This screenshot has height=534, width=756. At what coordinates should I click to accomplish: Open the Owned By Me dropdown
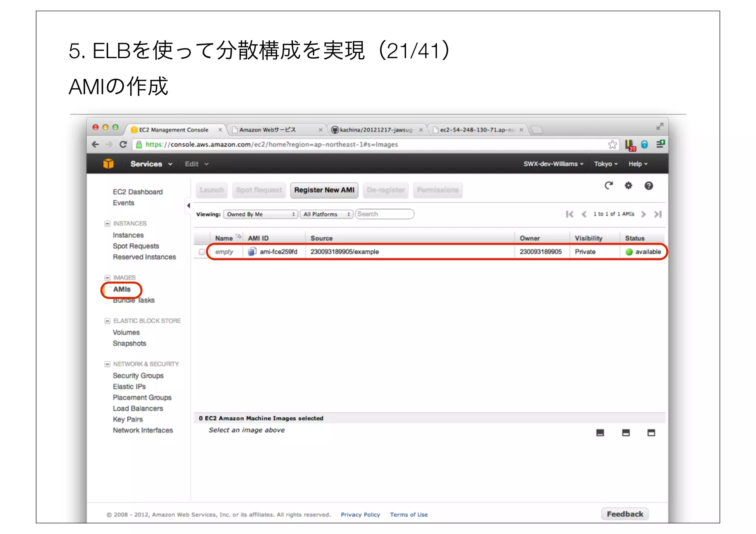pos(261,214)
